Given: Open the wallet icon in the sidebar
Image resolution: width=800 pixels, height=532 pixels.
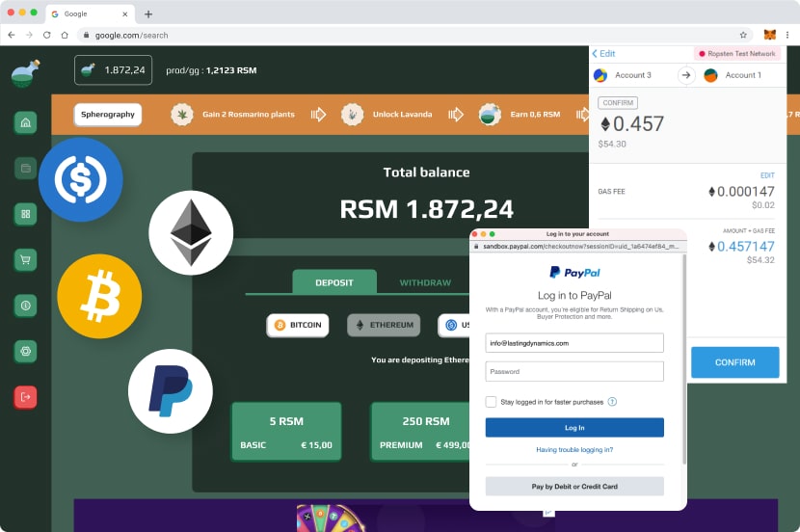Looking at the screenshot, I should coord(25,169).
